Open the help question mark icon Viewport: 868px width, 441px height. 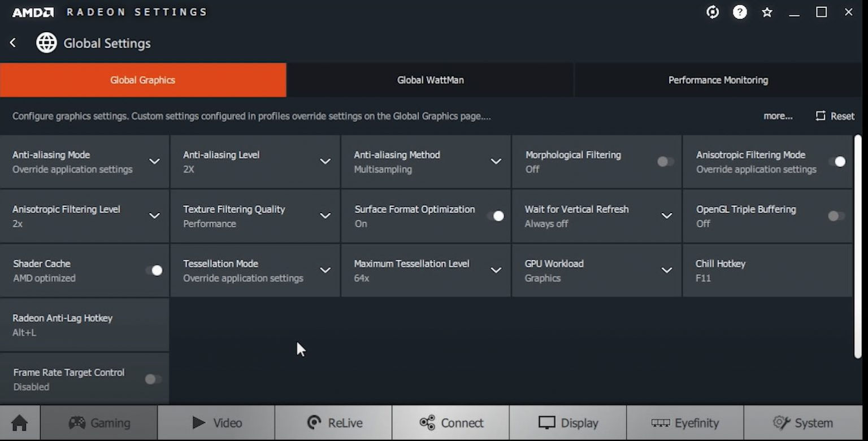pyautogui.click(x=740, y=12)
